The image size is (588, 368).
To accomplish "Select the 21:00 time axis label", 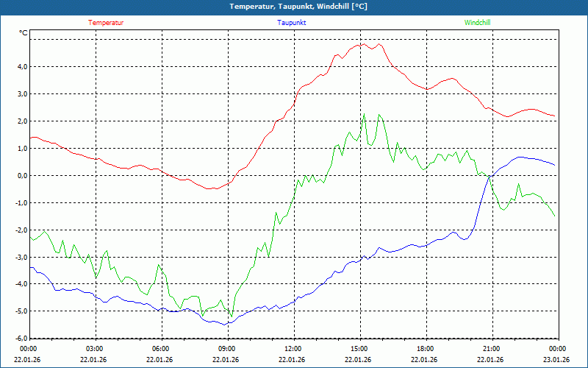I will (491, 349).
